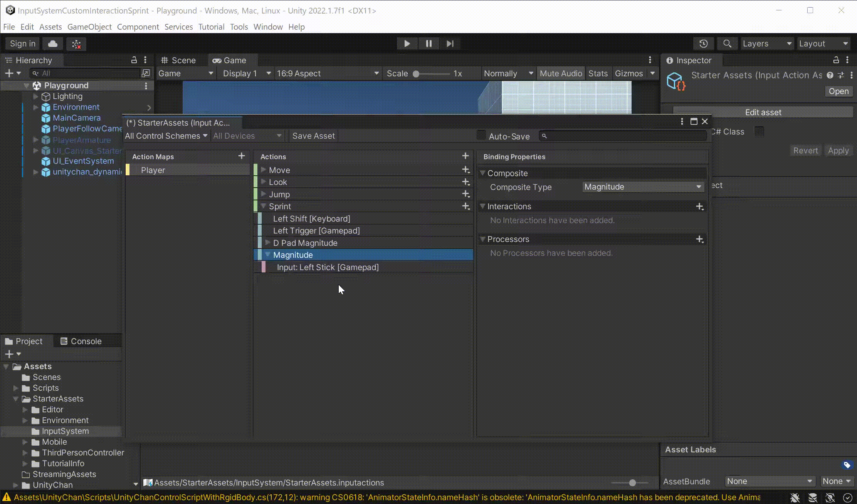This screenshot has height=504, width=857.
Task: Open the Hierarchy panel kebab menu
Action: click(x=145, y=60)
